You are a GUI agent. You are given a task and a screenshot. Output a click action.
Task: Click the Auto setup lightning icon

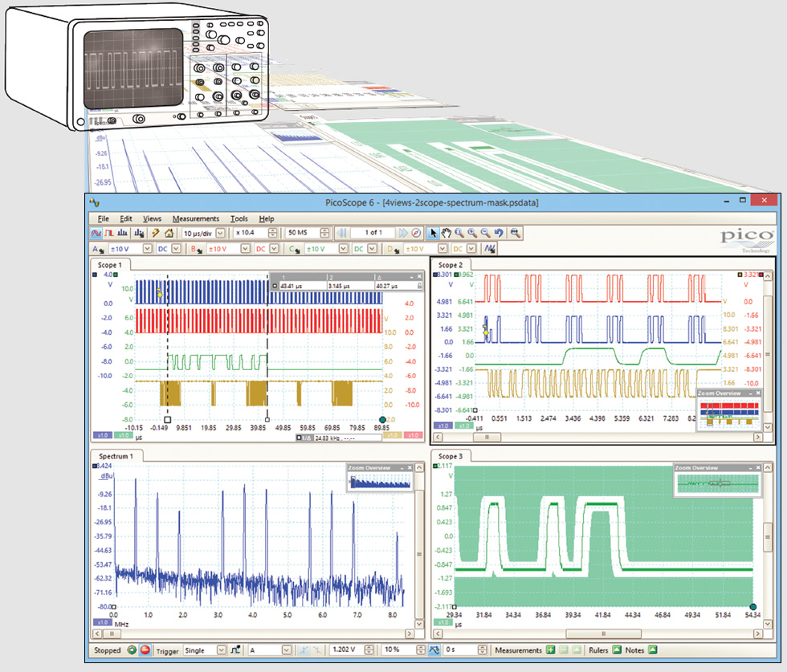point(156,234)
